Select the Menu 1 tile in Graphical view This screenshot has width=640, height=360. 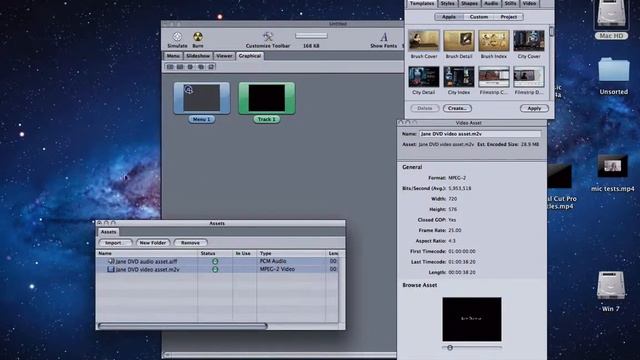202,98
